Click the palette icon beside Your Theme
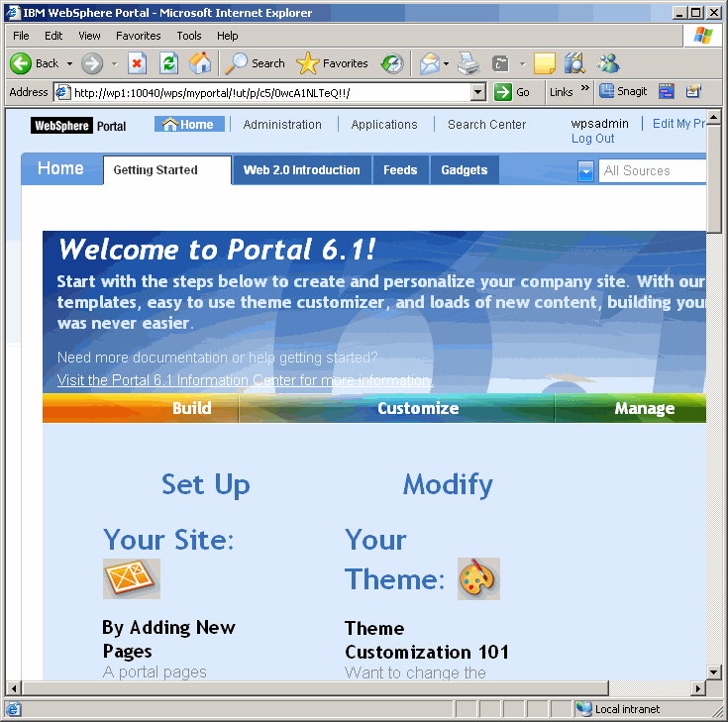Image resolution: width=728 pixels, height=722 pixels. [x=478, y=578]
